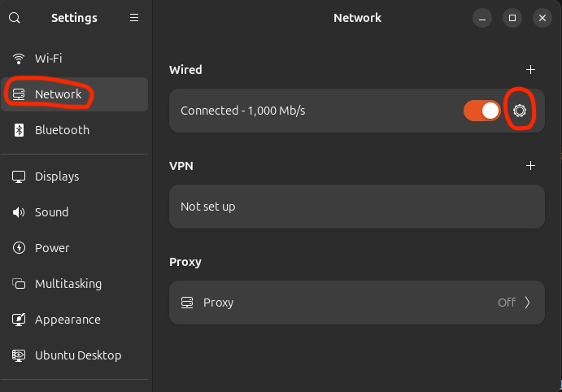The width and height of the screenshot is (562, 392).
Task: Open the Settings hamburger menu
Action: pyautogui.click(x=134, y=18)
